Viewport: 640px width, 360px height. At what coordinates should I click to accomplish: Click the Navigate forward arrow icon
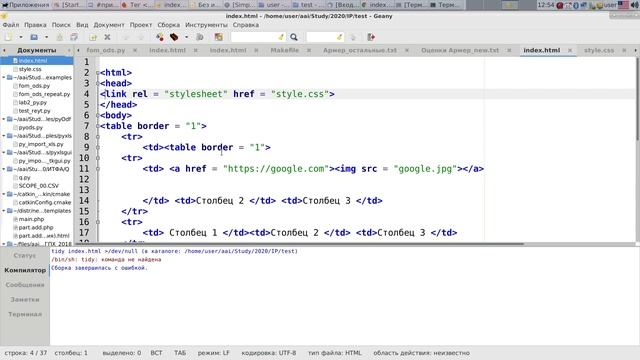click(x=141, y=37)
